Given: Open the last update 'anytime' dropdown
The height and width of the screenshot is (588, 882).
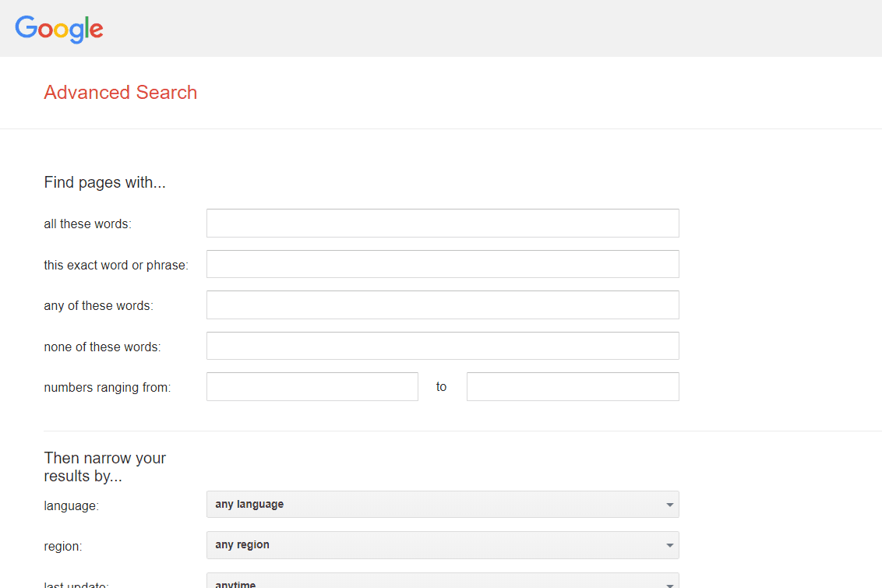Looking at the screenshot, I should pyautogui.click(x=442, y=582).
